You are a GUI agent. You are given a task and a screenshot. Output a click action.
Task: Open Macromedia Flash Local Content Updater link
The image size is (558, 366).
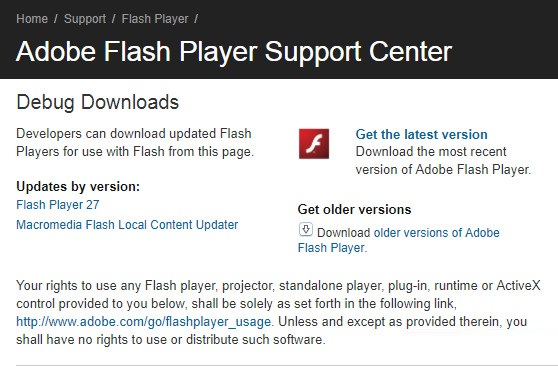(127, 225)
